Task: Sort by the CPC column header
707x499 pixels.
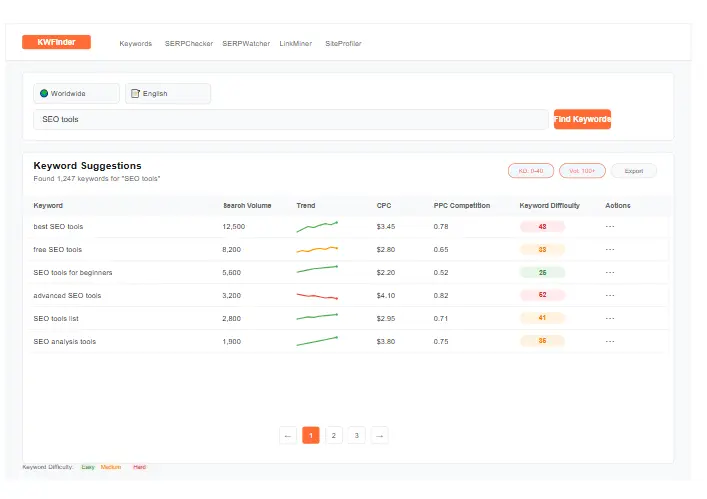Action: pos(384,206)
